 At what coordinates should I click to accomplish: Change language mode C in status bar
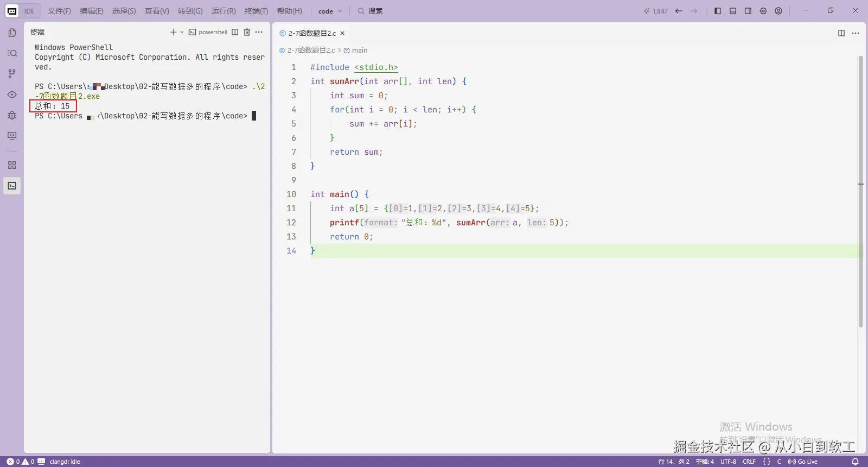click(779, 462)
